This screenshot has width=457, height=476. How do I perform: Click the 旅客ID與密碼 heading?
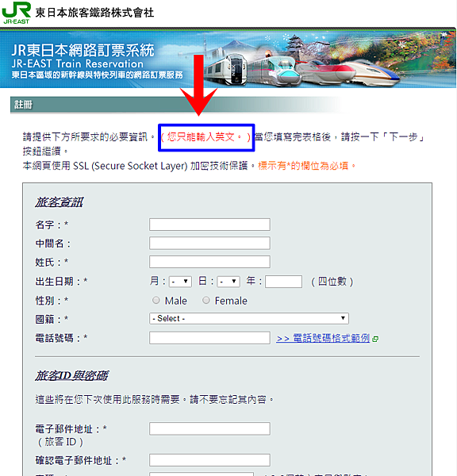pyautogui.click(x=71, y=375)
